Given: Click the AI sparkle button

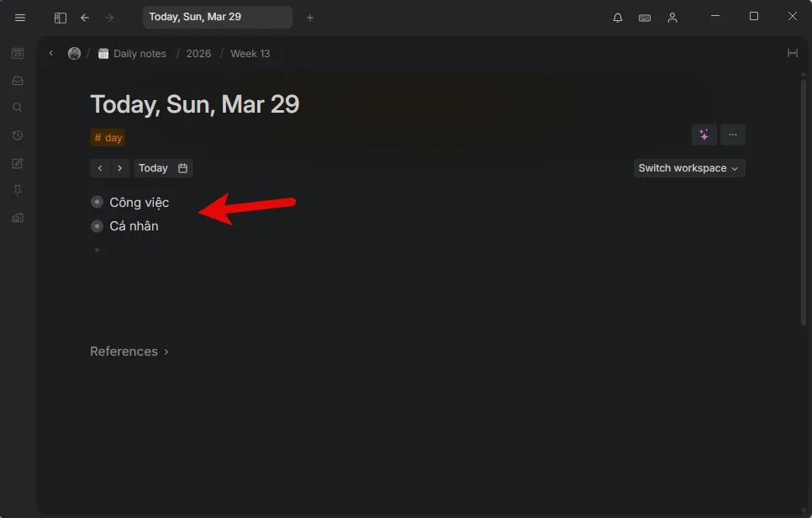Looking at the screenshot, I should coord(704,135).
